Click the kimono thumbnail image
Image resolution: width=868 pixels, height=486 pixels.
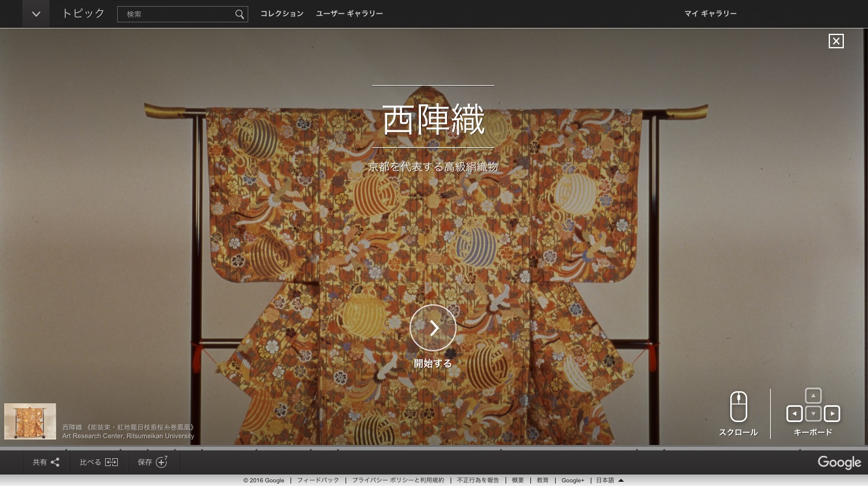pyautogui.click(x=30, y=421)
